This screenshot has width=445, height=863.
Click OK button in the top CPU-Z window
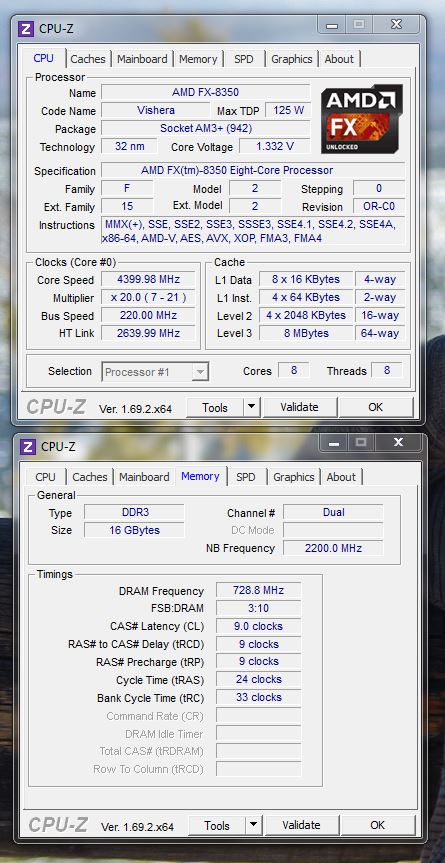coord(376,407)
